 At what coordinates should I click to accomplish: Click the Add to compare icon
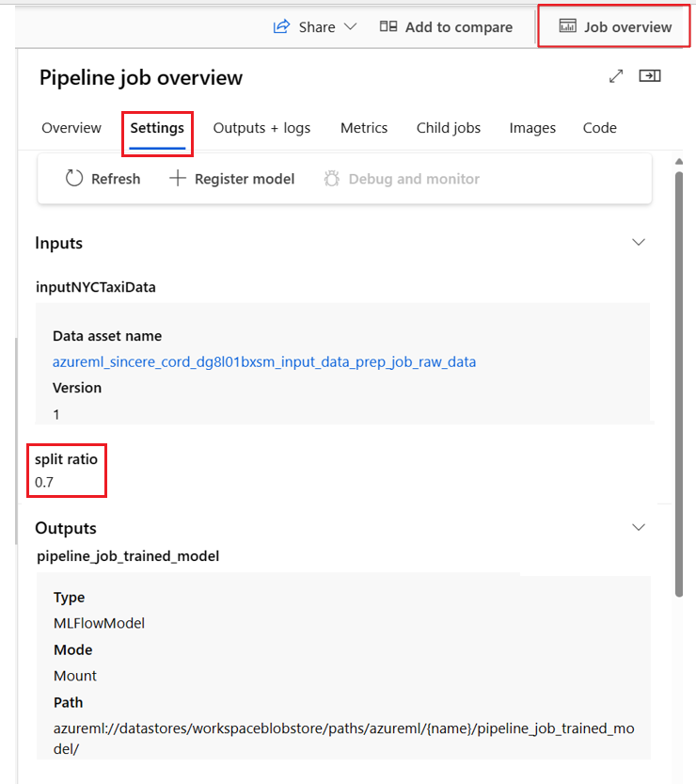388,27
